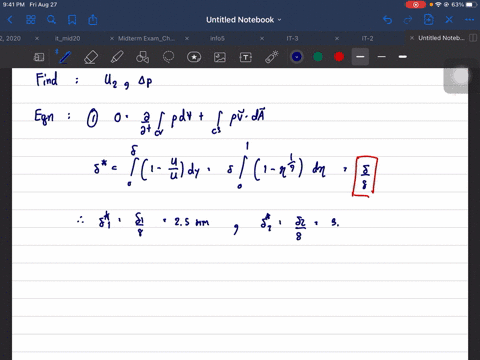Select the Shapes tool
Viewport: 480px width, 360px height.
click(142, 57)
